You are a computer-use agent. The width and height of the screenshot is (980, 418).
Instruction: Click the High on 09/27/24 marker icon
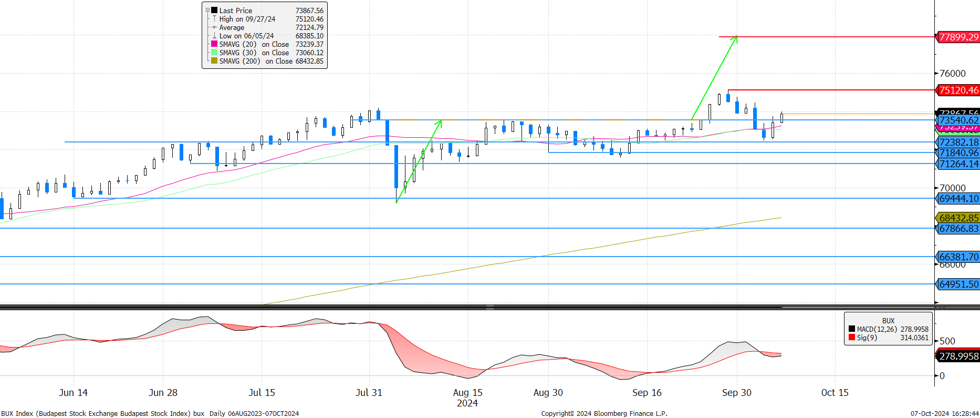click(214, 19)
